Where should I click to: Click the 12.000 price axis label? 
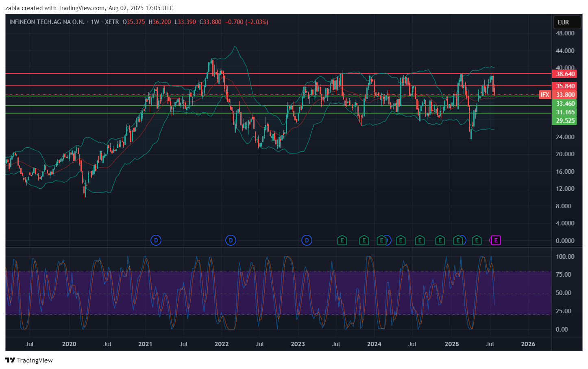565,189
